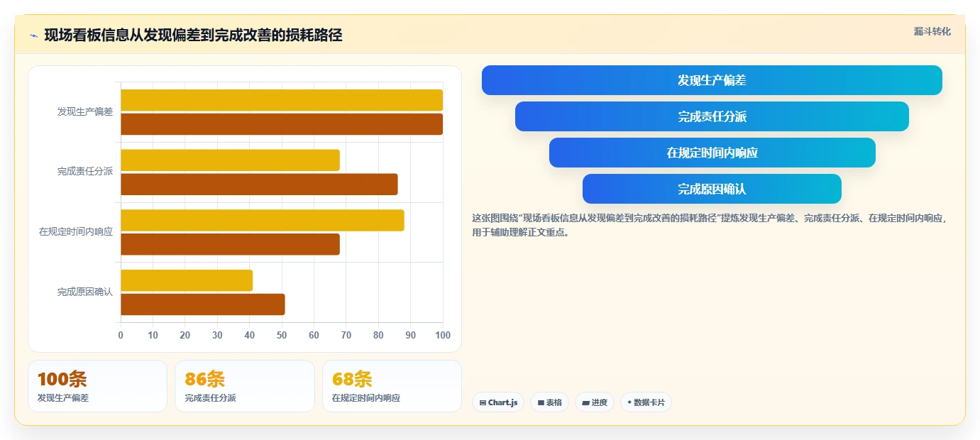980x440 pixels.
Task: Click the description paragraph starting 这张图围绕
Action: click(x=711, y=225)
